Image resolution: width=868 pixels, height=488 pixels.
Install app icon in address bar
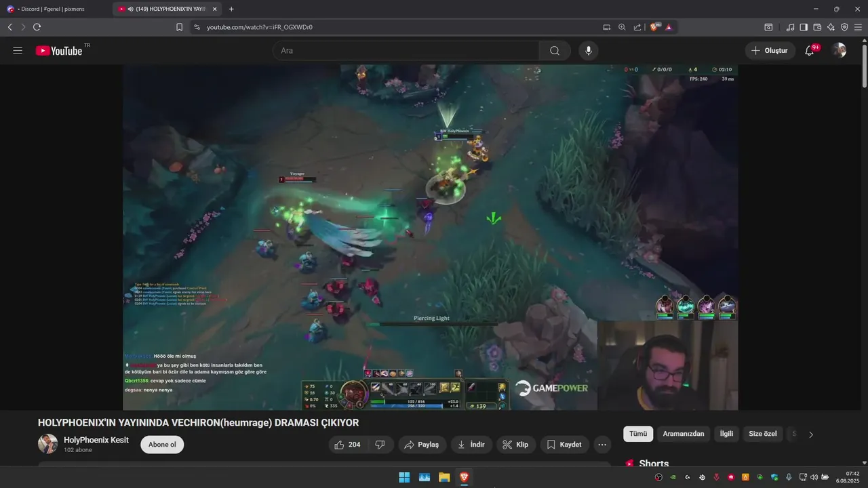coord(607,27)
